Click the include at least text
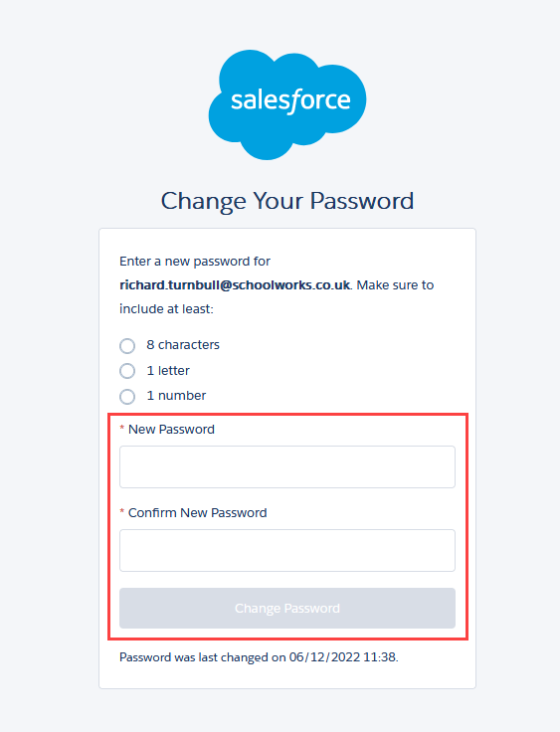 point(166,309)
